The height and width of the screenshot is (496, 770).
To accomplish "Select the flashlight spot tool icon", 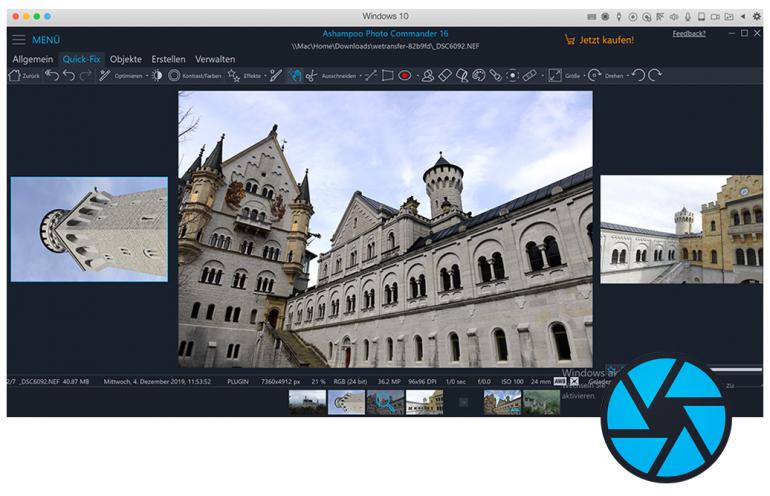I will click(495, 76).
